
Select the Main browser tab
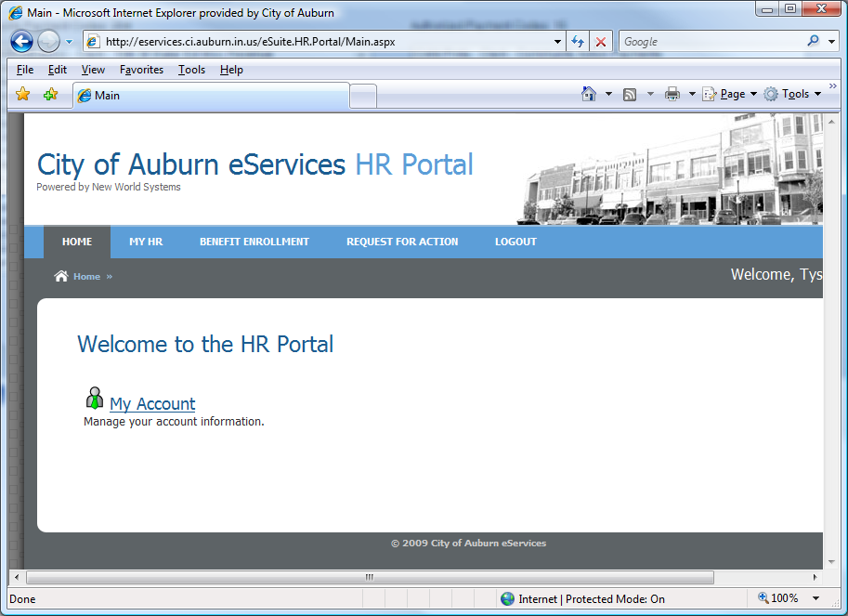212,96
